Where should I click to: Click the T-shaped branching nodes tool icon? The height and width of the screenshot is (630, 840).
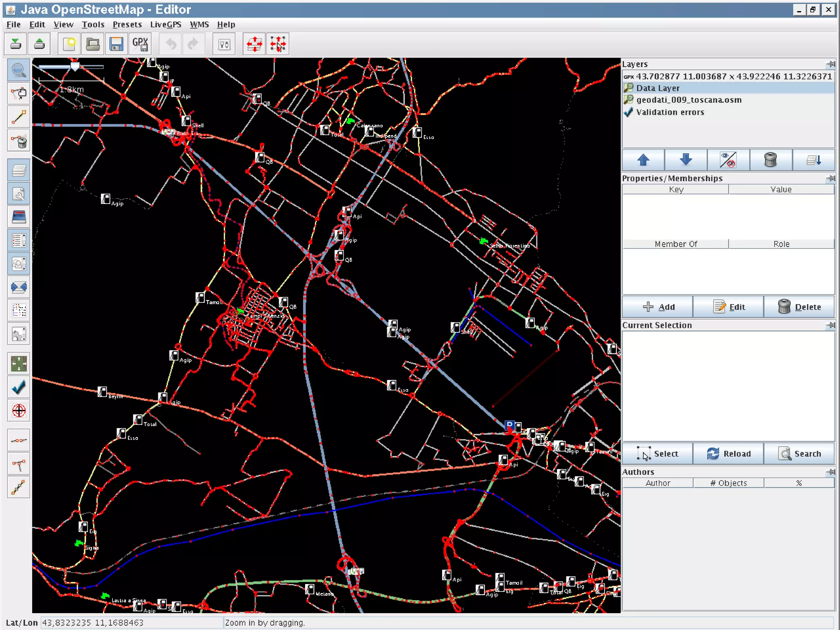(x=19, y=464)
